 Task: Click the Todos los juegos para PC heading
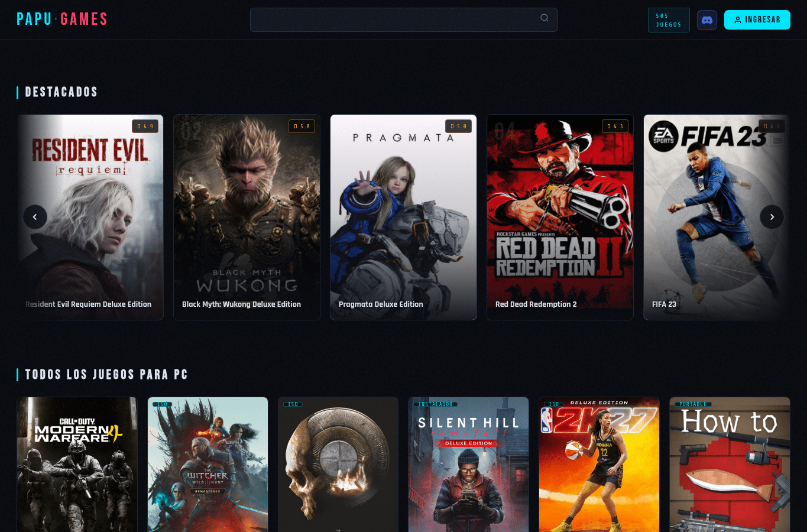click(106, 375)
